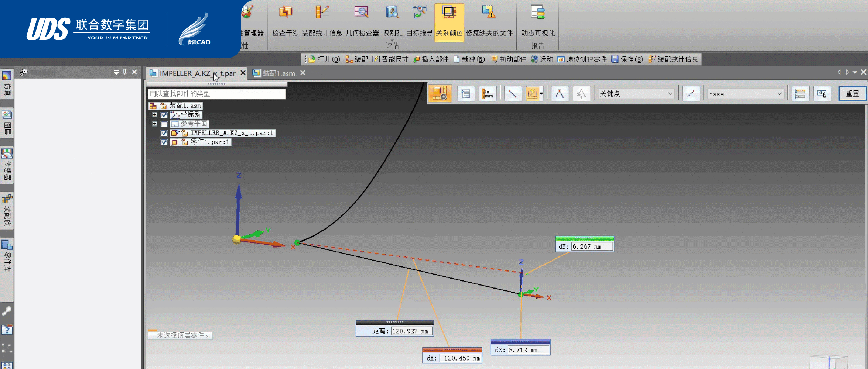Click 插入部件 in the quick toolbar
The image size is (868, 369).
pos(431,59)
